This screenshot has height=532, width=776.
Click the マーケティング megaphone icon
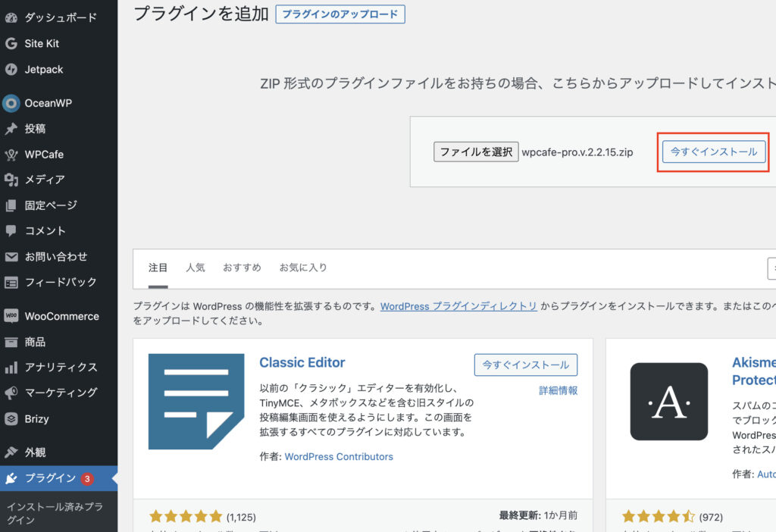[x=11, y=393]
